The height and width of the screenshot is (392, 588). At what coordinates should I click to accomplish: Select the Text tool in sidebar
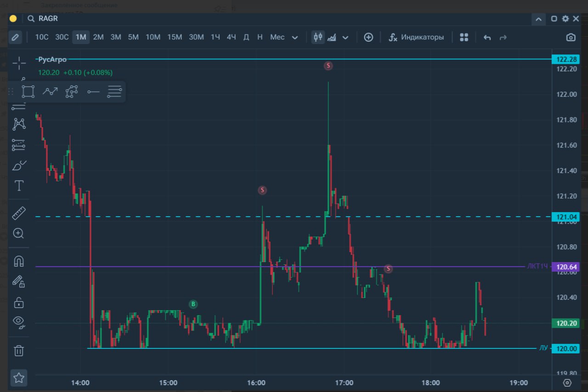coord(19,186)
